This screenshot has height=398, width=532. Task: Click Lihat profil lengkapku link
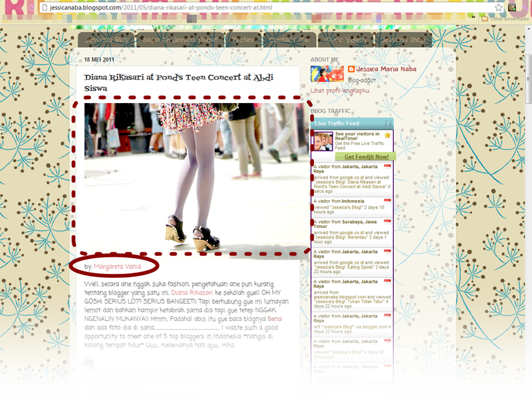click(x=340, y=90)
